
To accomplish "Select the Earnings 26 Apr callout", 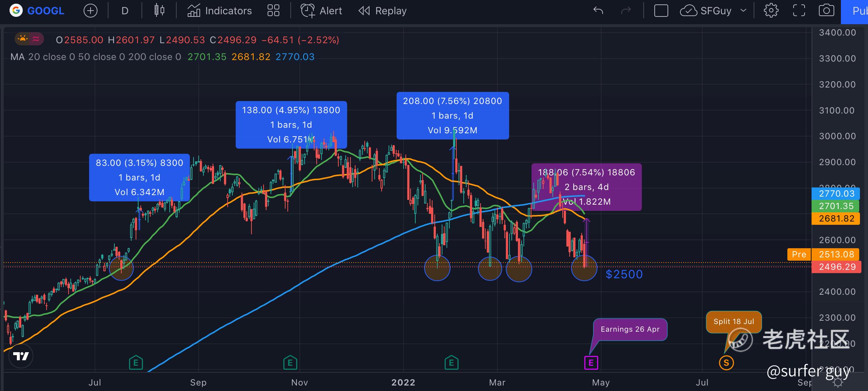I will click(x=630, y=329).
